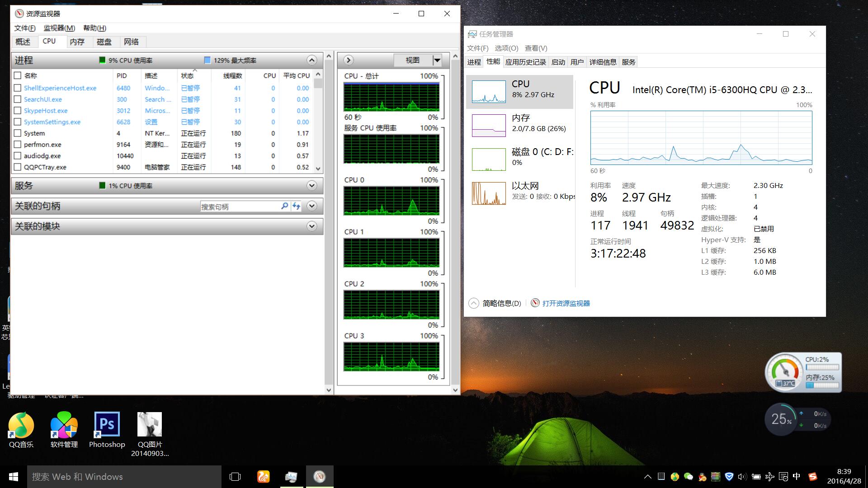The width and height of the screenshot is (868, 488).
Task: Click 简略信息(D) to collapse details
Action: click(501, 303)
